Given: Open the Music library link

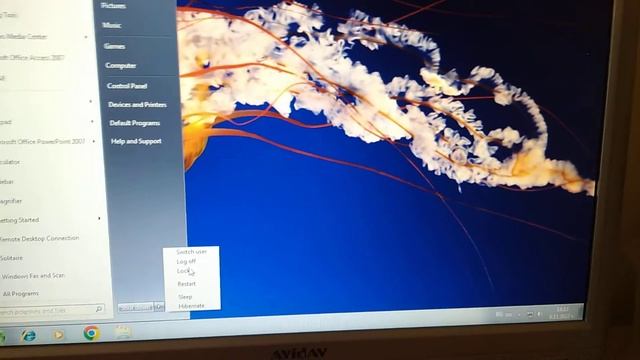Looking at the screenshot, I should pos(111,25).
